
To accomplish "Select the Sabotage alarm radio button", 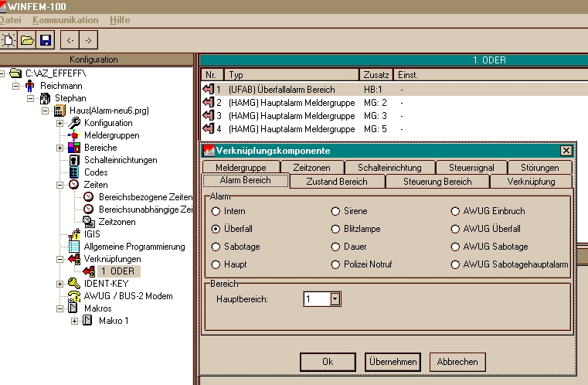I will (x=217, y=247).
